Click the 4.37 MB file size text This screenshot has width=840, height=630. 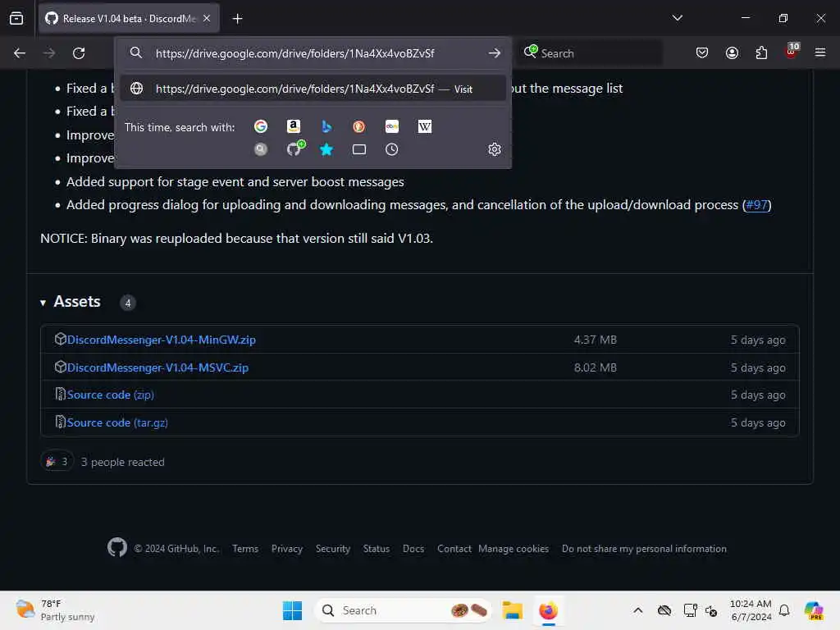tap(596, 340)
